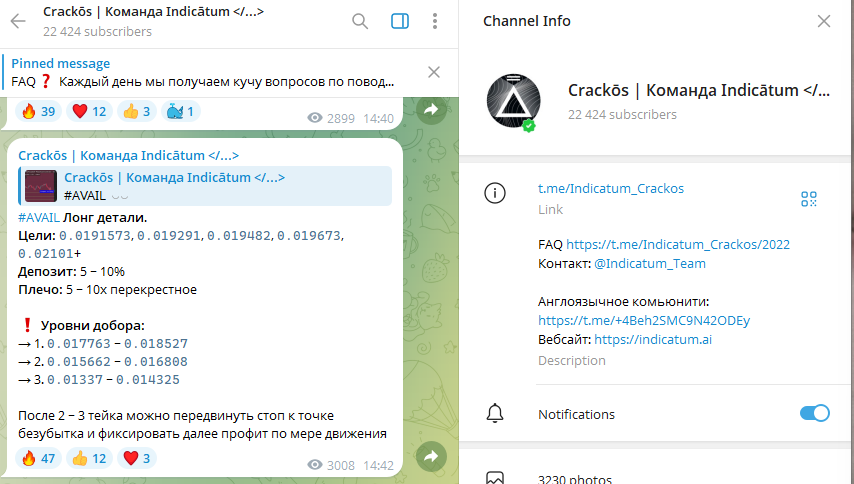This screenshot has width=854, height=484.
Task: Open the FAQ link ending in /2022
Action: [x=678, y=244]
